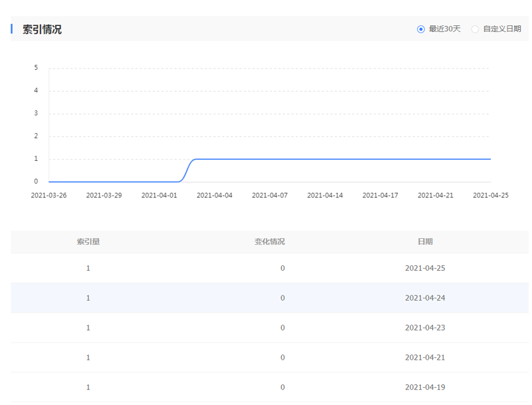Click the 2021-04-23 date cell
532x405 pixels.
(x=425, y=328)
